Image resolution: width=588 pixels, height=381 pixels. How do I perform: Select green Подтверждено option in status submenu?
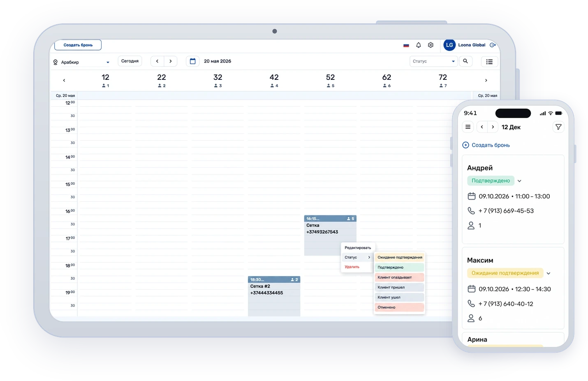point(399,267)
